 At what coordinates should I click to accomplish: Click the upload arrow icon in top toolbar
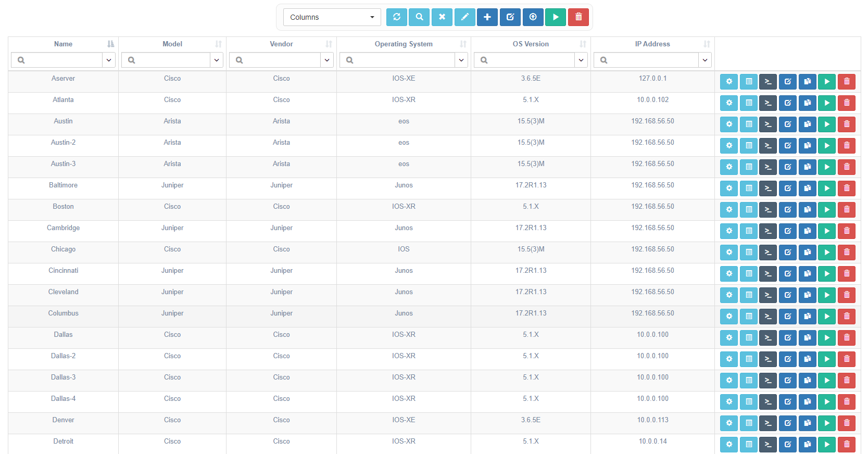coord(533,17)
